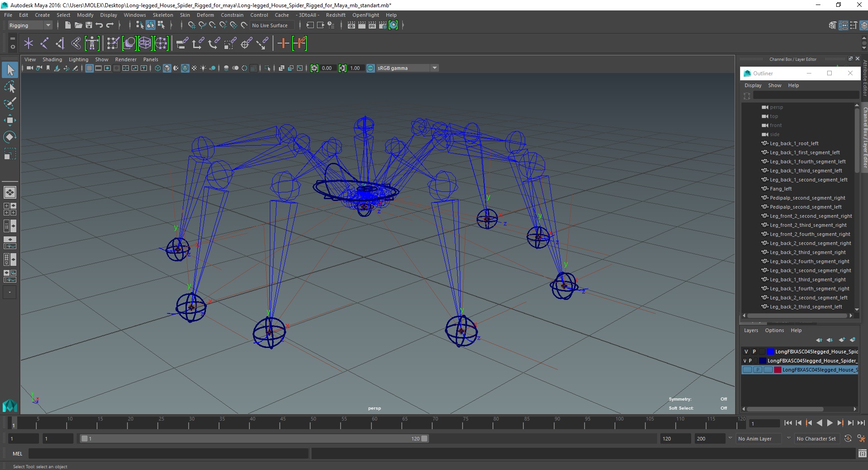This screenshot has width=868, height=470.
Task: Activate the Lasso select tool
Action: [x=10, y=87]
